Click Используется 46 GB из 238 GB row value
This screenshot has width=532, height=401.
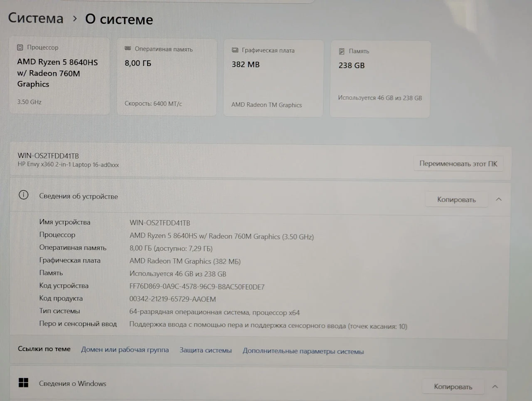[178, 274]
